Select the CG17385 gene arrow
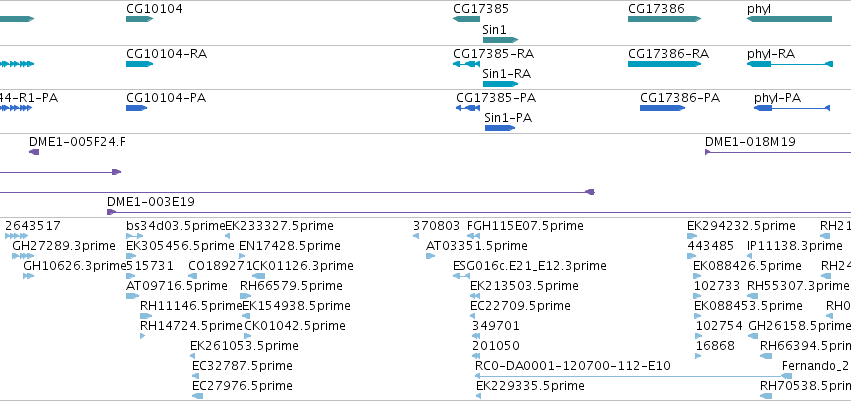 (466, 19)
